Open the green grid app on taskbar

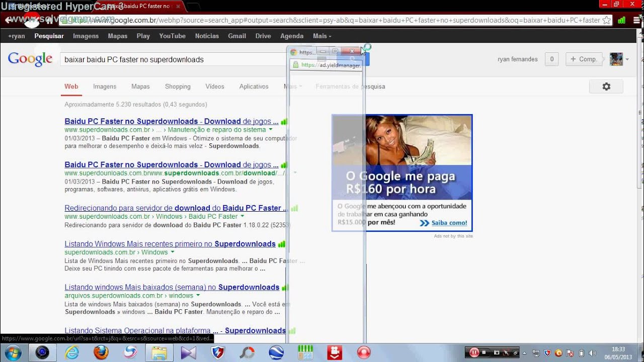click(305, 352)
